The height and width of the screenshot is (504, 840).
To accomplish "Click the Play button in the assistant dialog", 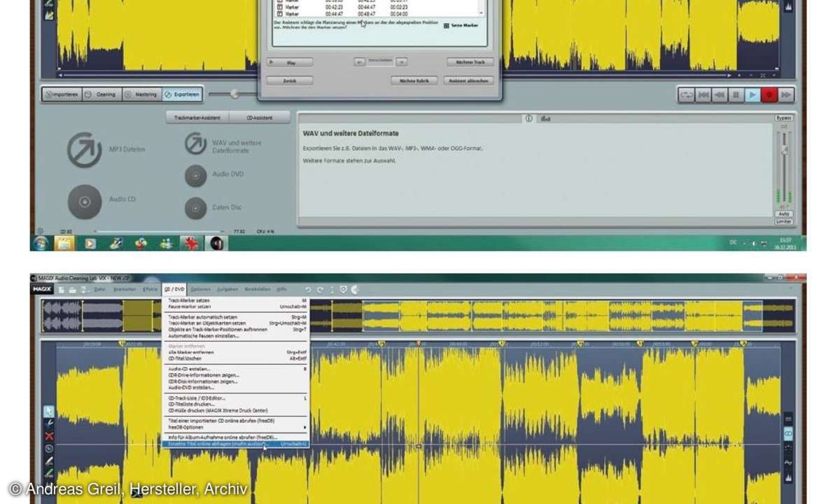I will pos(290,62).
